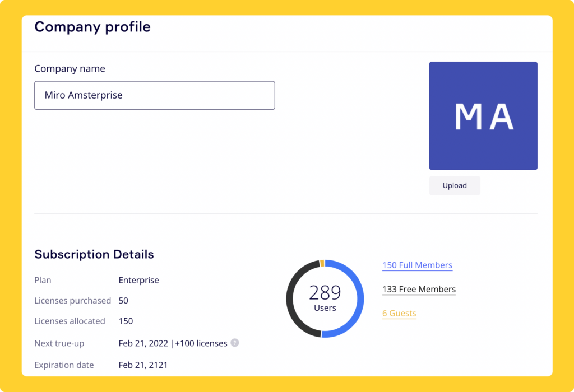The height and width of the screenshot is (392, 574).
Task: Open the 150 Full Members link
Action: pos(417,265)
